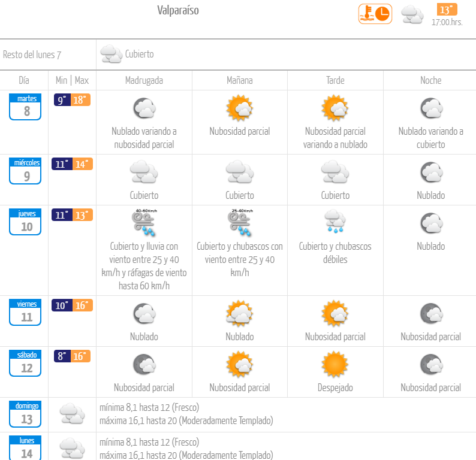Click sábado minimum 8° badge

point(62,356)
